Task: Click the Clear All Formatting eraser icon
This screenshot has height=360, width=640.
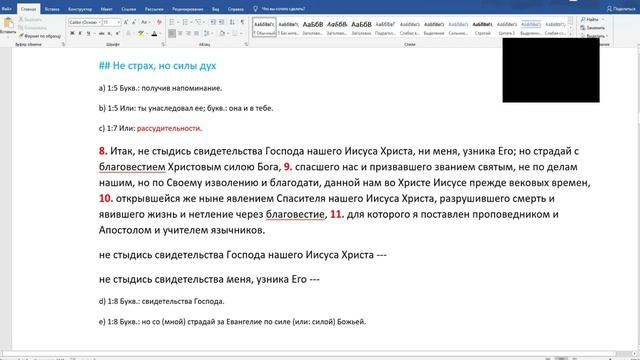Action: coord(159,22)
